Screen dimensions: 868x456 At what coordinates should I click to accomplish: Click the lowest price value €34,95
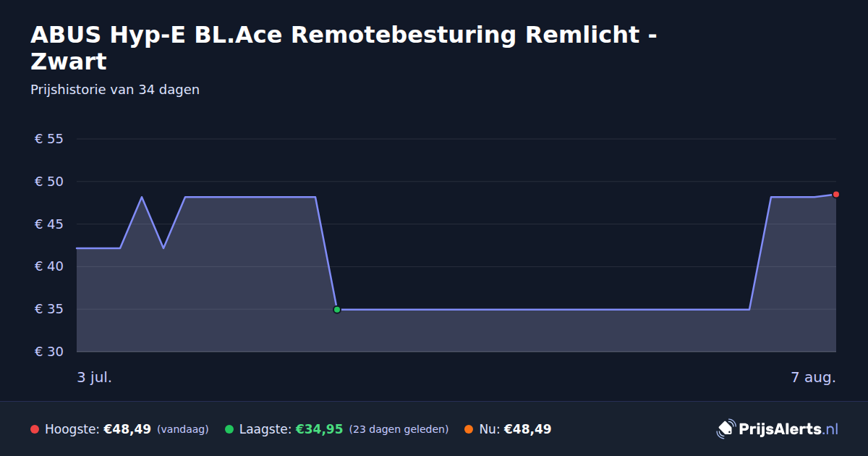click(x=319, y=429)
